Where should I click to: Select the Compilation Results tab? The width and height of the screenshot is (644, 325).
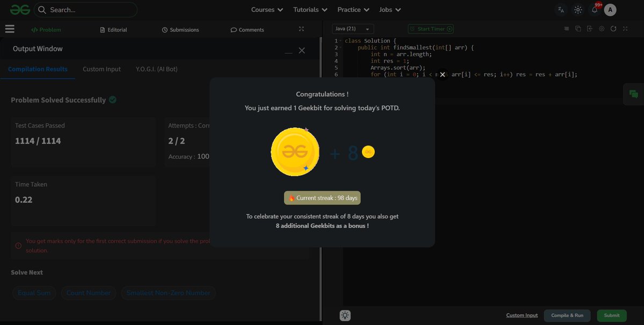pos(38,69)
